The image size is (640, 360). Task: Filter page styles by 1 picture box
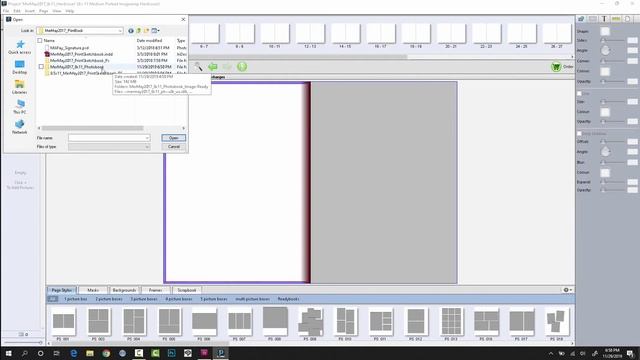[76, 299]
